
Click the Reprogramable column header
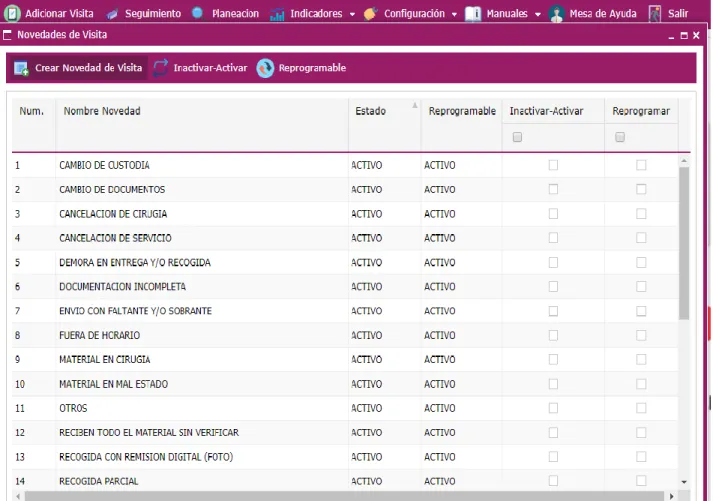(x=462, y=125)
